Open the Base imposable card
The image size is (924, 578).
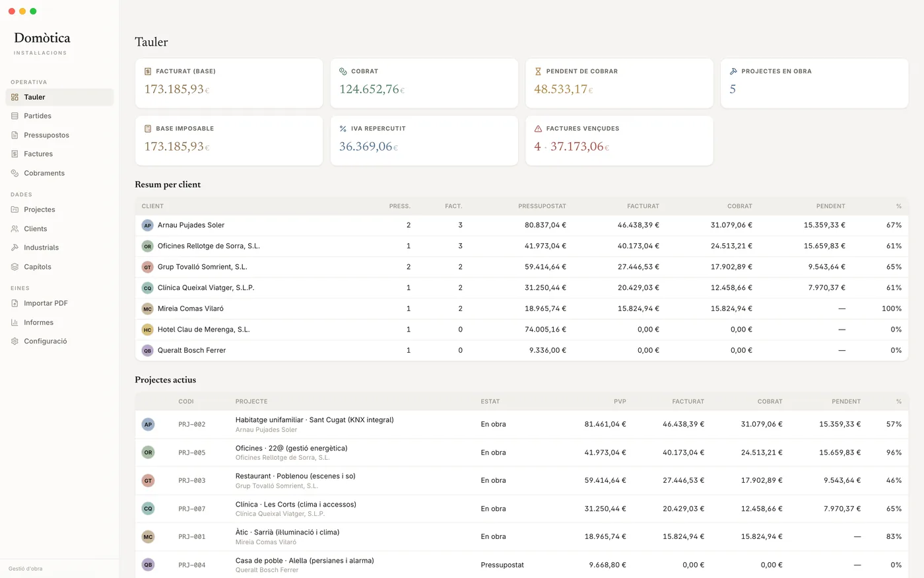(229, 141)
